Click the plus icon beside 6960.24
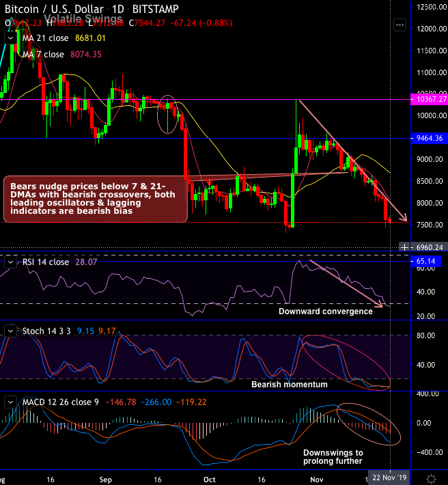This screenshot has width=448, height=485. point(404,247)
